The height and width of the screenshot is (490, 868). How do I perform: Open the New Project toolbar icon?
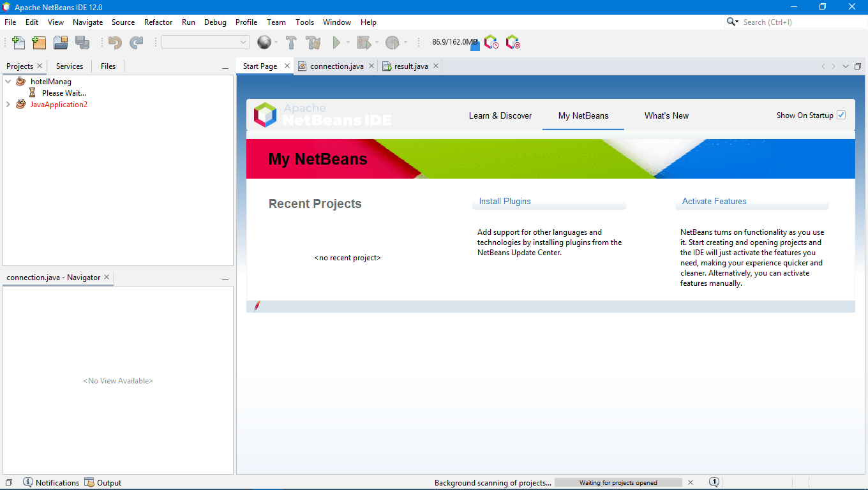(x=39, y=42)
